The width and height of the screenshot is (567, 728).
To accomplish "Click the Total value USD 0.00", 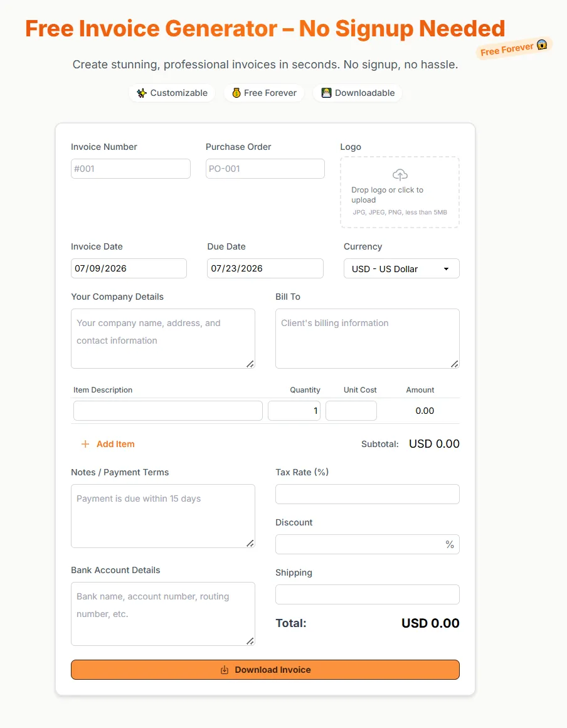I will (x=430, y=623).
